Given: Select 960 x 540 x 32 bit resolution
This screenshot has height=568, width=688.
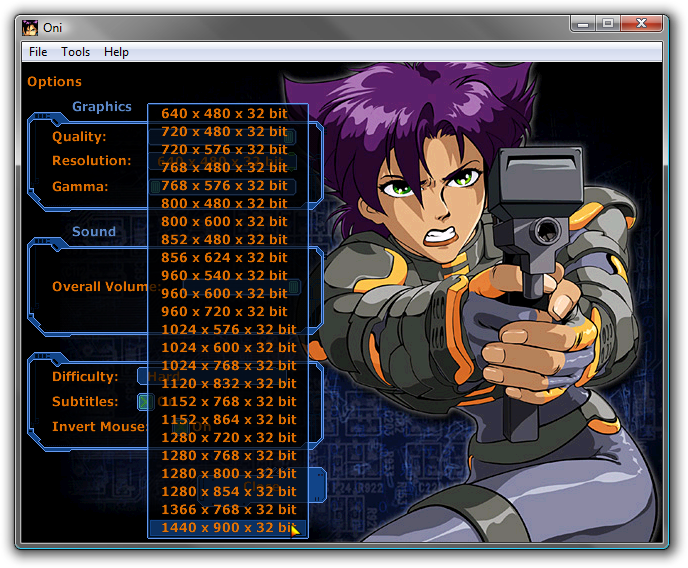Looking at the screenshot, I should pos(228,275).
